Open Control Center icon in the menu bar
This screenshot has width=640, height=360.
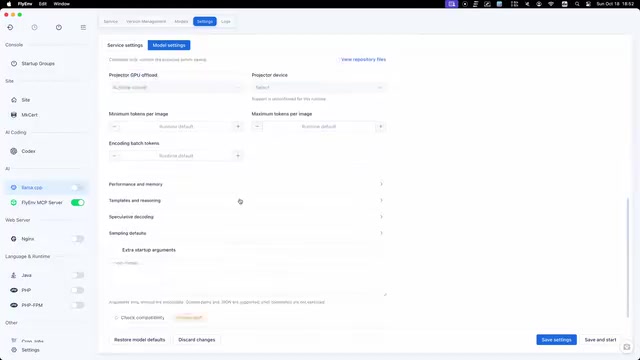pos(588,4)
